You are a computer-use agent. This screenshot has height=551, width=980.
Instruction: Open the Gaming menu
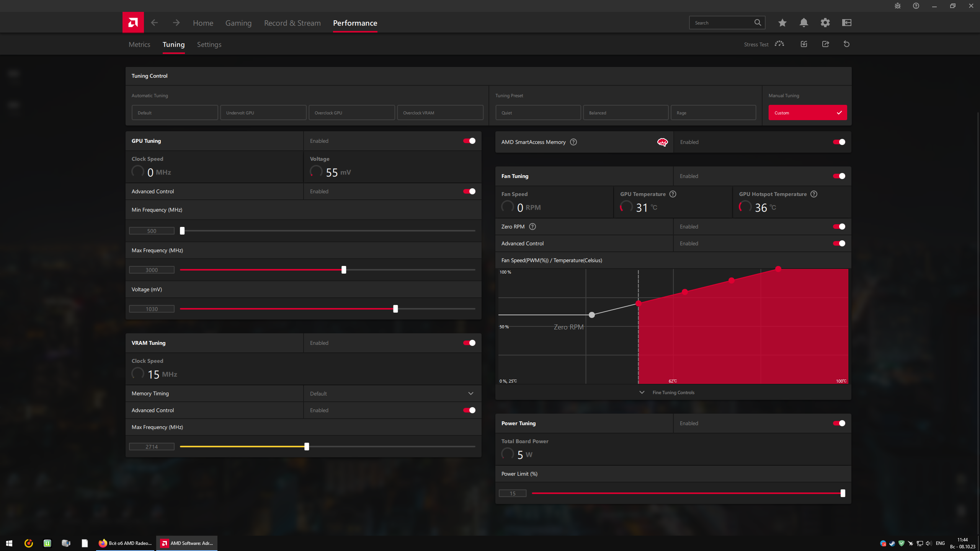(238, 23)
